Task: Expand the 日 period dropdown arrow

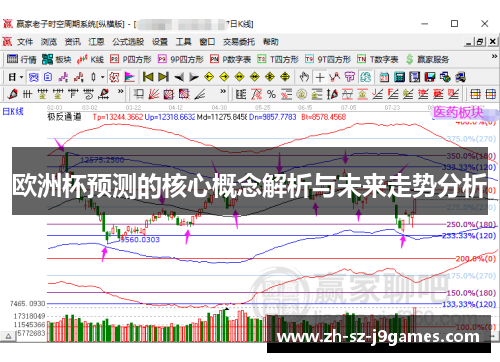Action: coord(21,77)
